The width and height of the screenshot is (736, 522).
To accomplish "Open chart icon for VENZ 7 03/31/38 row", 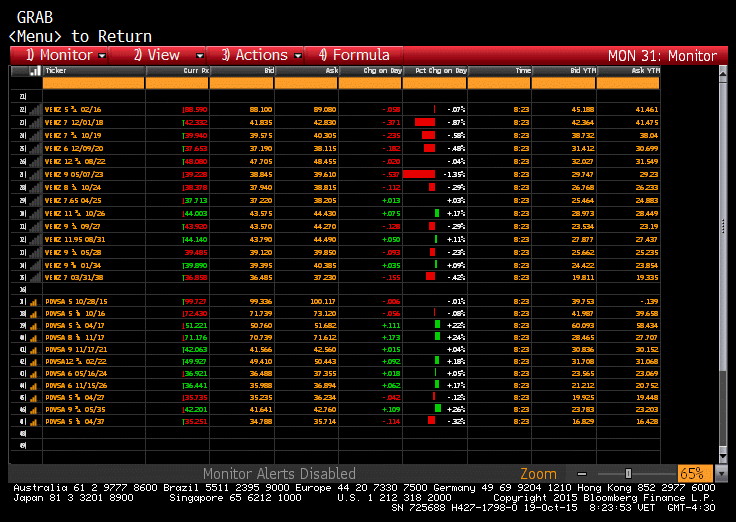I will pos(35,277).
